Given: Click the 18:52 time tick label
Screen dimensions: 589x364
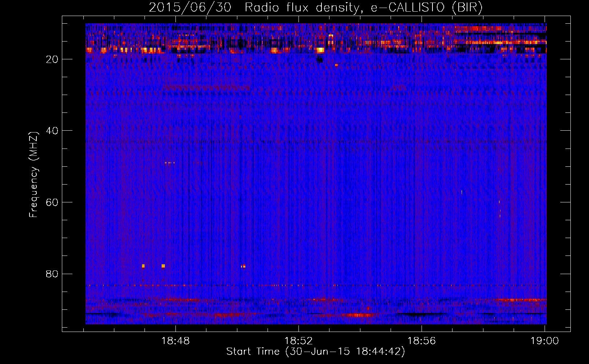Looking at the screenshot, I should pyautogui.click(x=299, y=341).
